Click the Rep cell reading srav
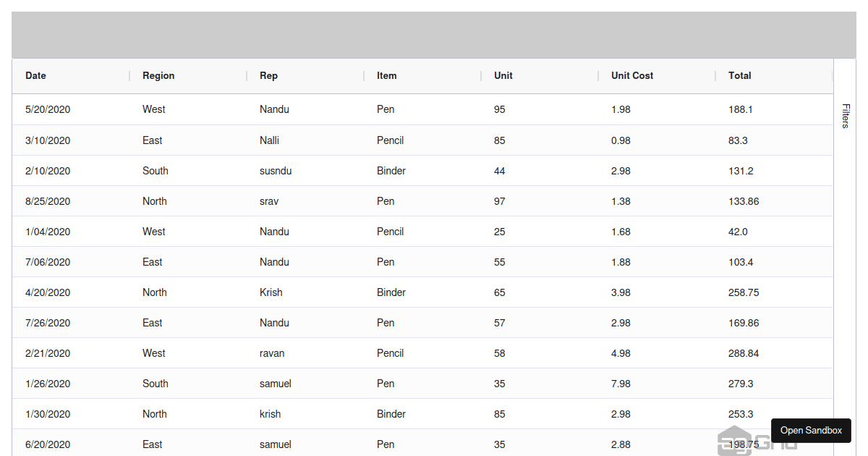Screen dimensions: 868x456 pos(269,201)
